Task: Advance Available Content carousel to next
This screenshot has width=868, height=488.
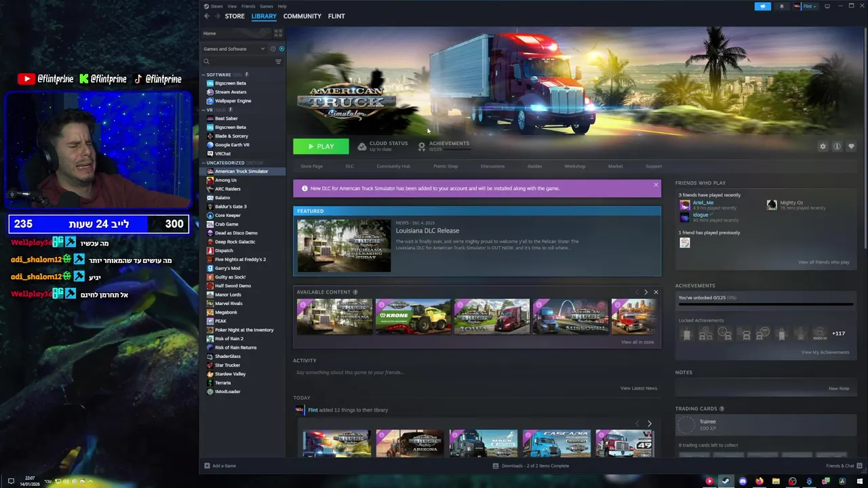Action: point(646,292)
